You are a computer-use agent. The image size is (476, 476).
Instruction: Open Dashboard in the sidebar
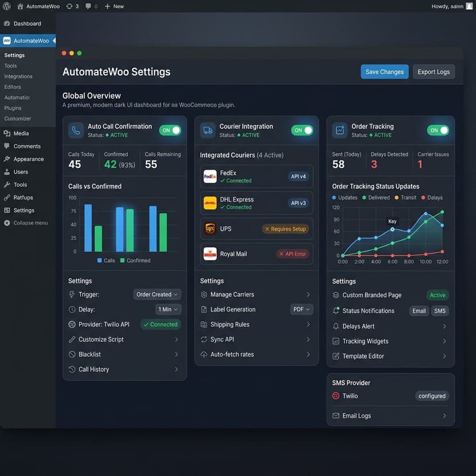click(x=28, y=24)
